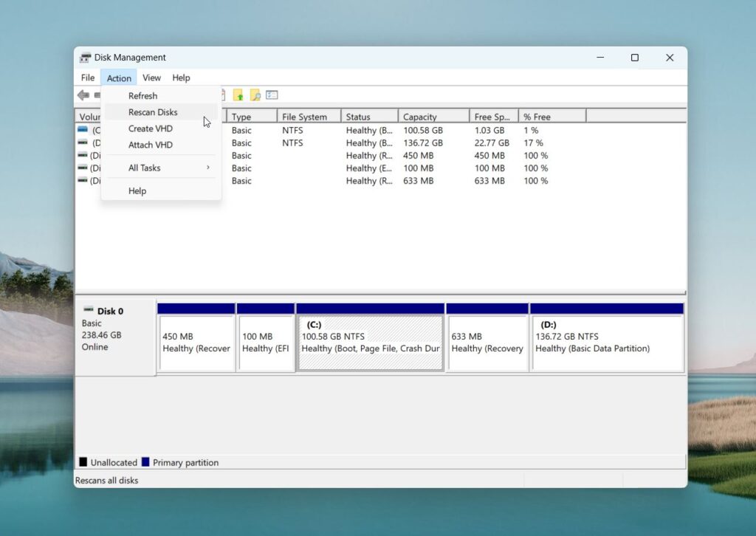The height and width of the screenshot is (536, 756).
Task: Click the Back navigation arrow icon
Action: pyautogui.click(x=83, y=95)
